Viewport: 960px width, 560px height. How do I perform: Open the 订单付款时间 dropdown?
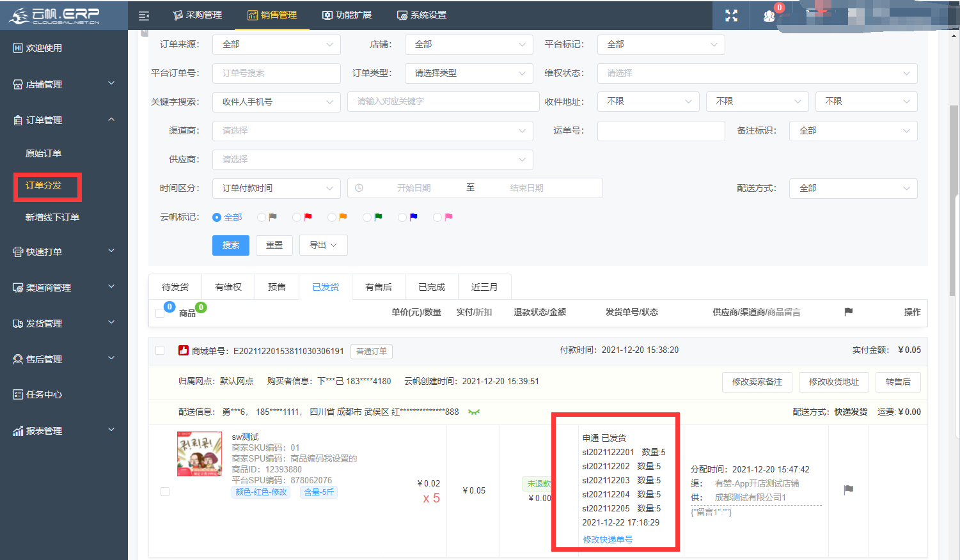coord(276,188)
